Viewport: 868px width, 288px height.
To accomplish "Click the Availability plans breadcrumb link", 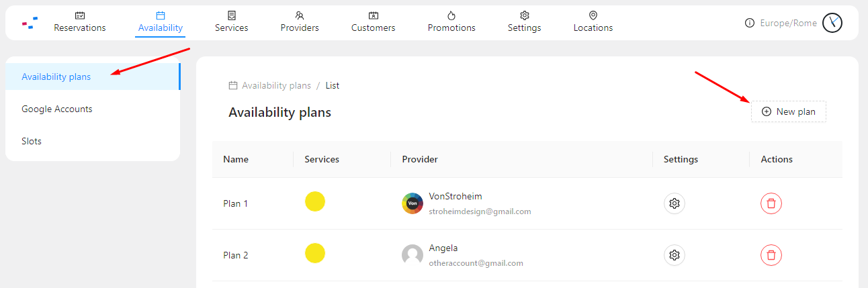I will (276, 85).
